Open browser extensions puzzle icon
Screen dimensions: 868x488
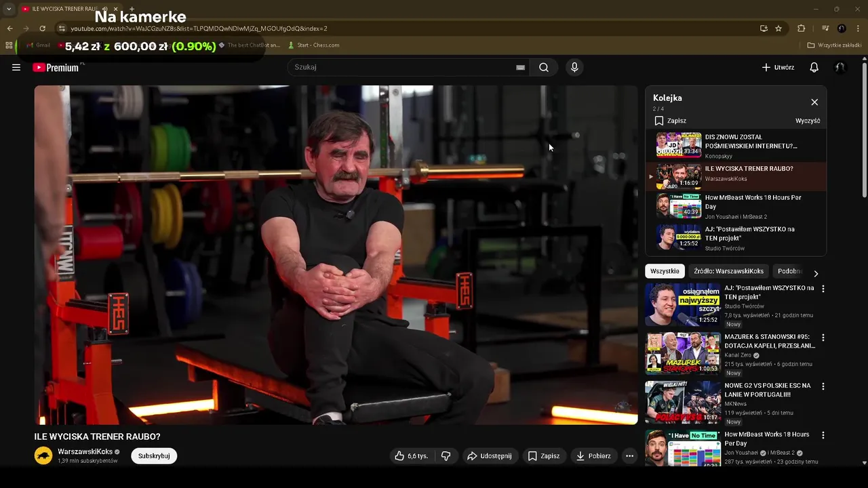[801, 28]
